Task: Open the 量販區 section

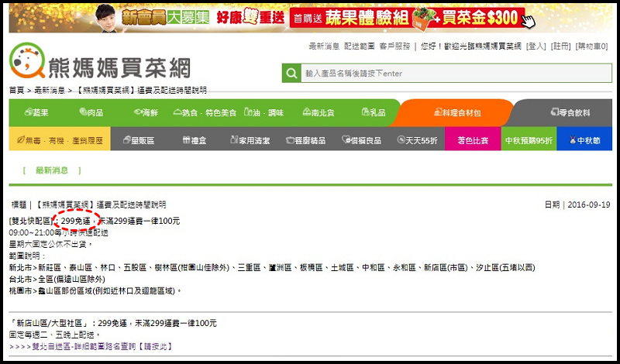Action: point(139,140)
